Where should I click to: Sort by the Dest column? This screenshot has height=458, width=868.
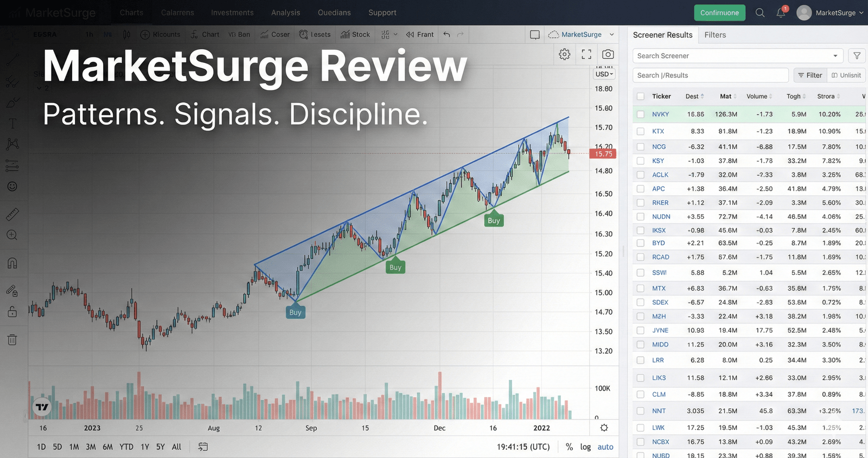[x=694, y=96]
